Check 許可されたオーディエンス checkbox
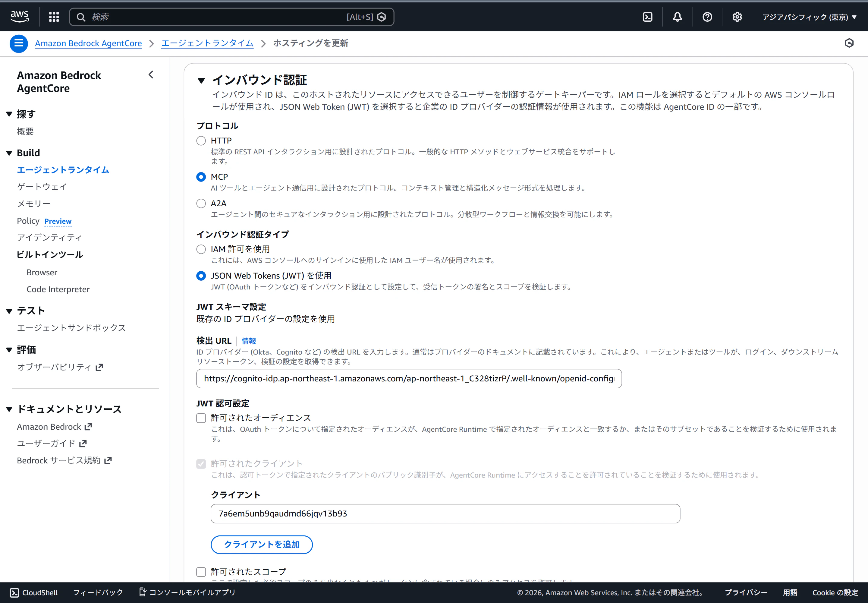The image size is (868, 603). click(201, 418)
